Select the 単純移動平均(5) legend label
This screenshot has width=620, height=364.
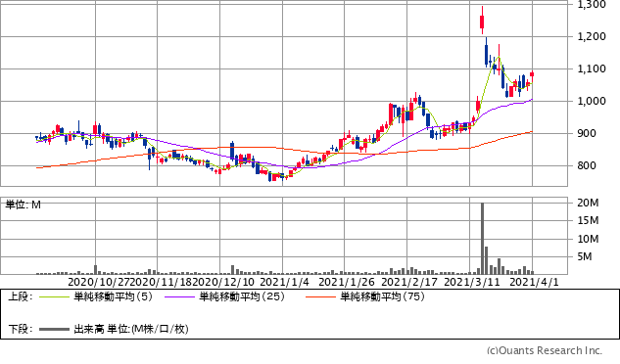[x=113, y=296]
